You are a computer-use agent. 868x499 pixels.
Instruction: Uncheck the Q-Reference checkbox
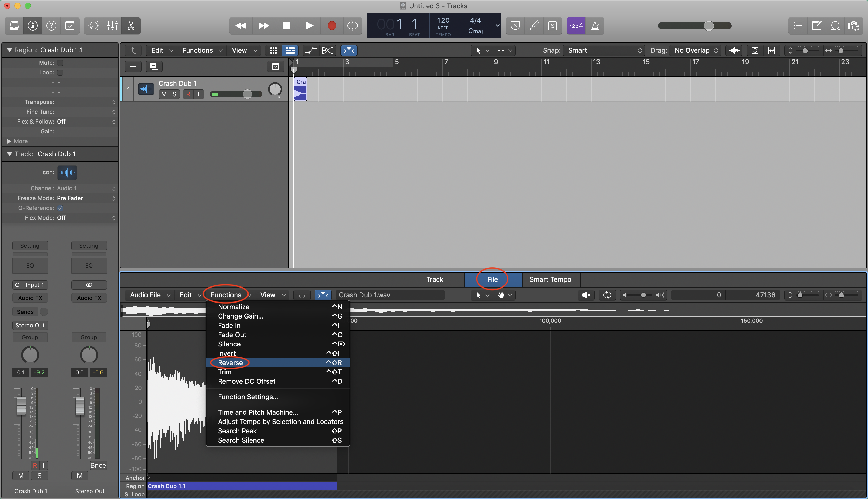(60, 208)
